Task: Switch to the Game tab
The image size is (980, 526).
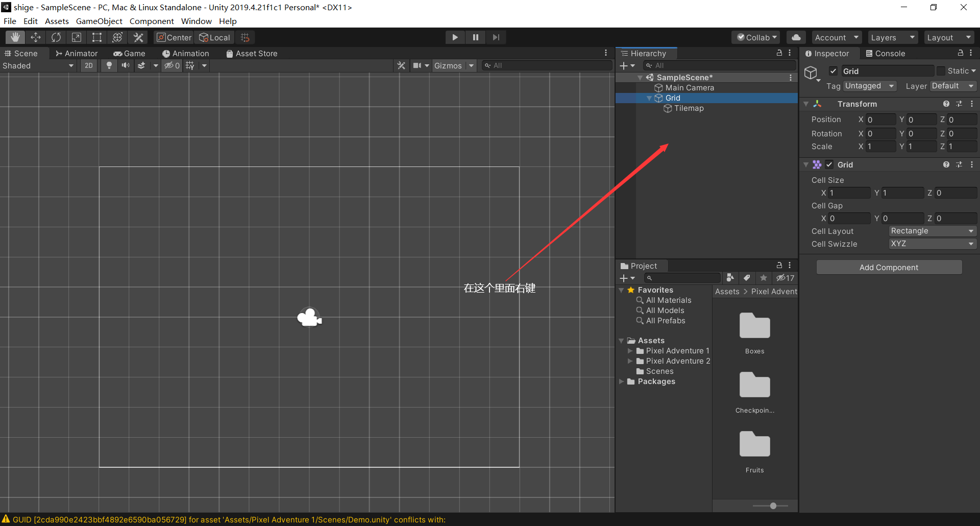Action: click(x=129, y=53)
